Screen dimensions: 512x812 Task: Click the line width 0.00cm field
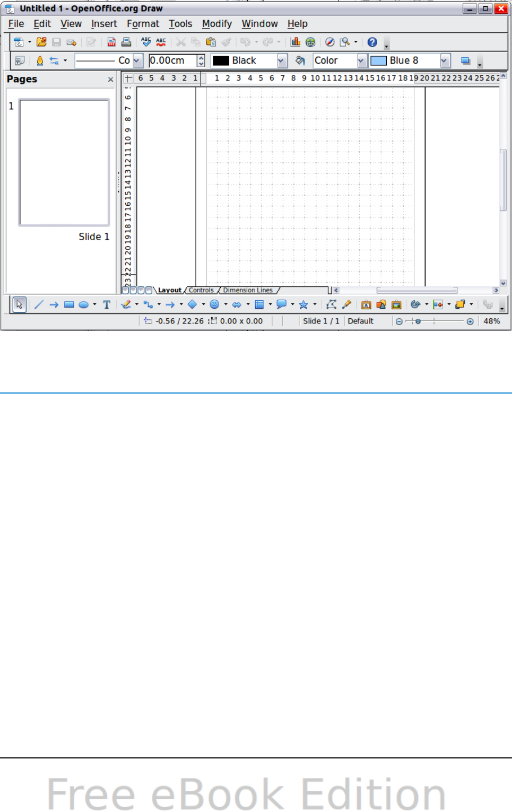click(173, 61)
